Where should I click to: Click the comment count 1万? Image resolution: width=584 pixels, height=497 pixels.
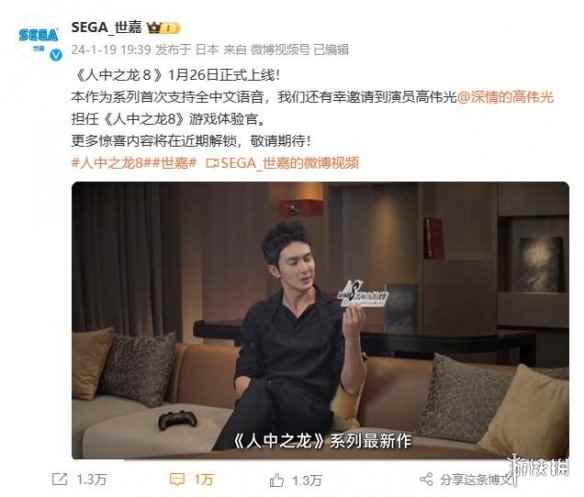coord(204,479)
